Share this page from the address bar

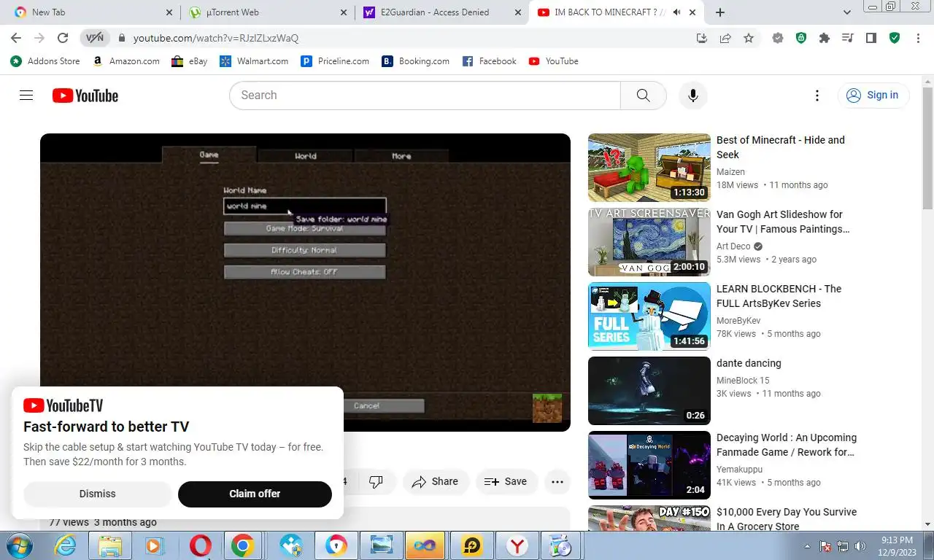[725, 38]
